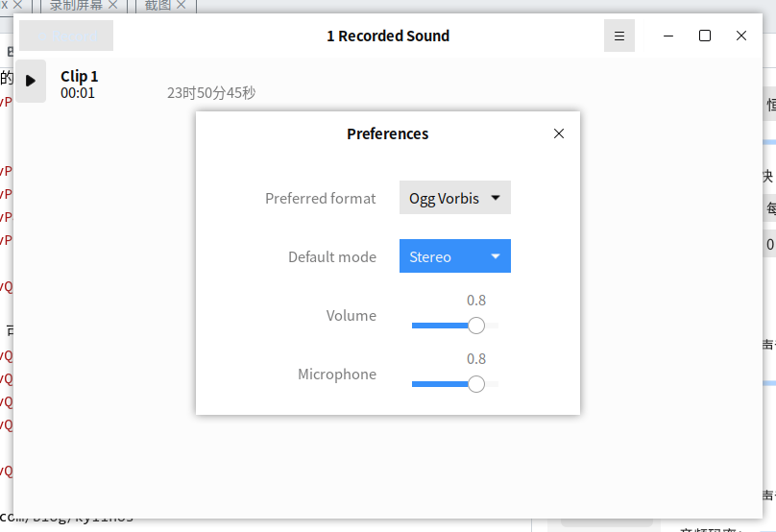Click the faded Record button
The width and height of the screenshot is (776, 532).
[66, 36]
